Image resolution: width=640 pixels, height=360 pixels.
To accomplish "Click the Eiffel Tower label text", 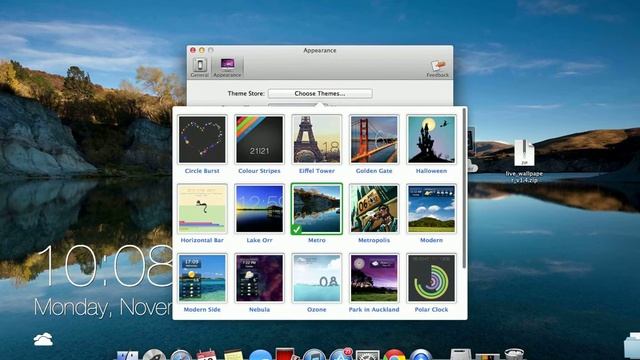I will pyautogui.click(x=316, y=171).
